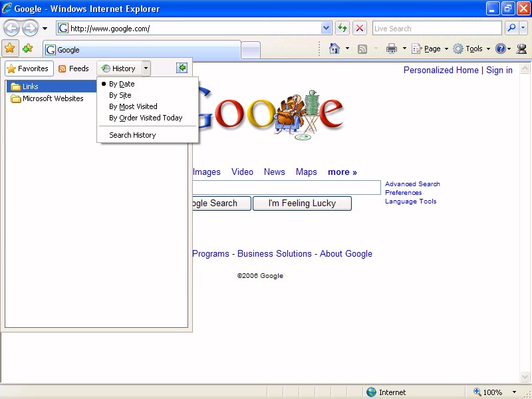Click the History button in Favorites Center
Viewport: 532px width, 399px height.
click(120, 68)
